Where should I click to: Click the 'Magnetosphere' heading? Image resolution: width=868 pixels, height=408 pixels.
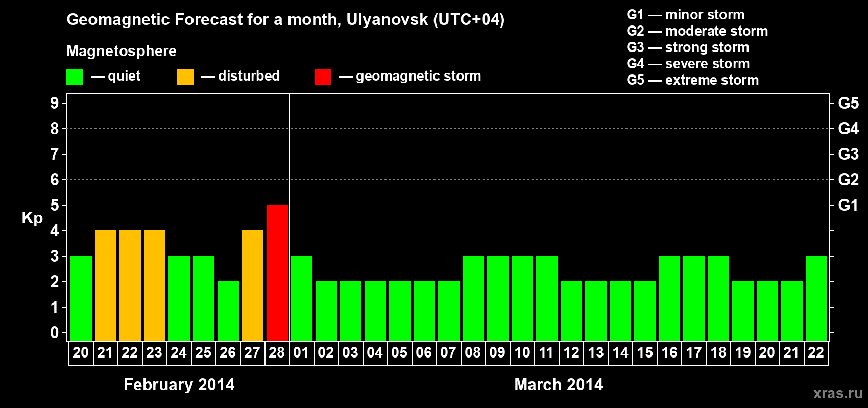pos(122,51)
